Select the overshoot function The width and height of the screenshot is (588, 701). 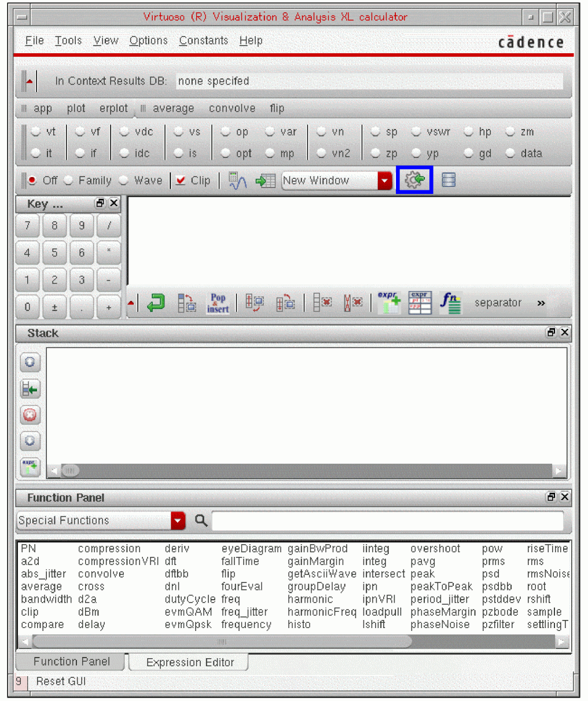(435, 548)
